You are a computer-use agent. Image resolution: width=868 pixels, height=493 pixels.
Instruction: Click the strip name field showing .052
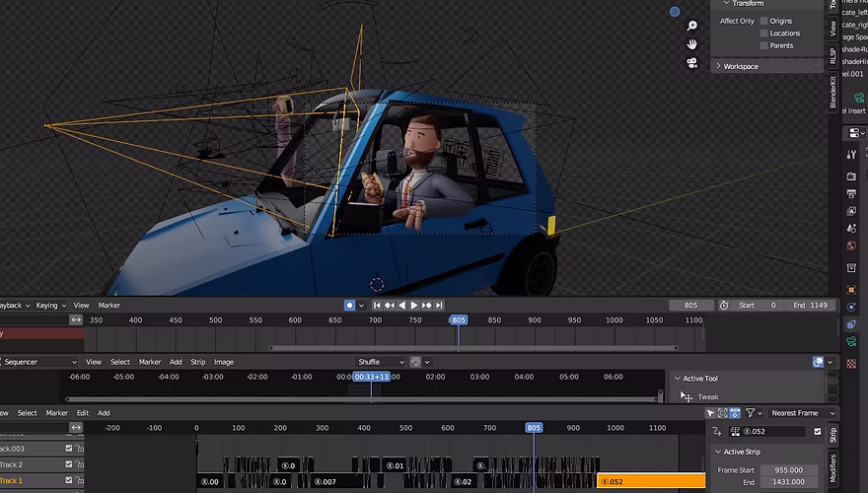[x=769, y=431]
